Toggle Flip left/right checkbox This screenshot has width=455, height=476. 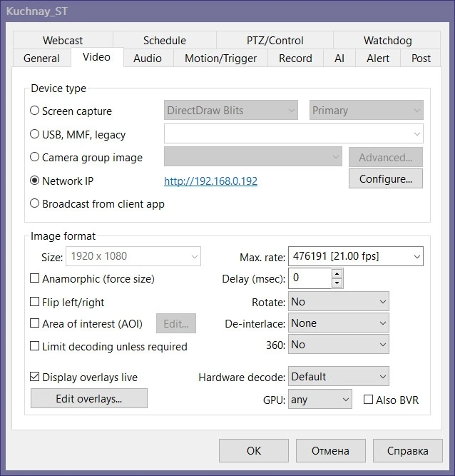tap(34, 302)
